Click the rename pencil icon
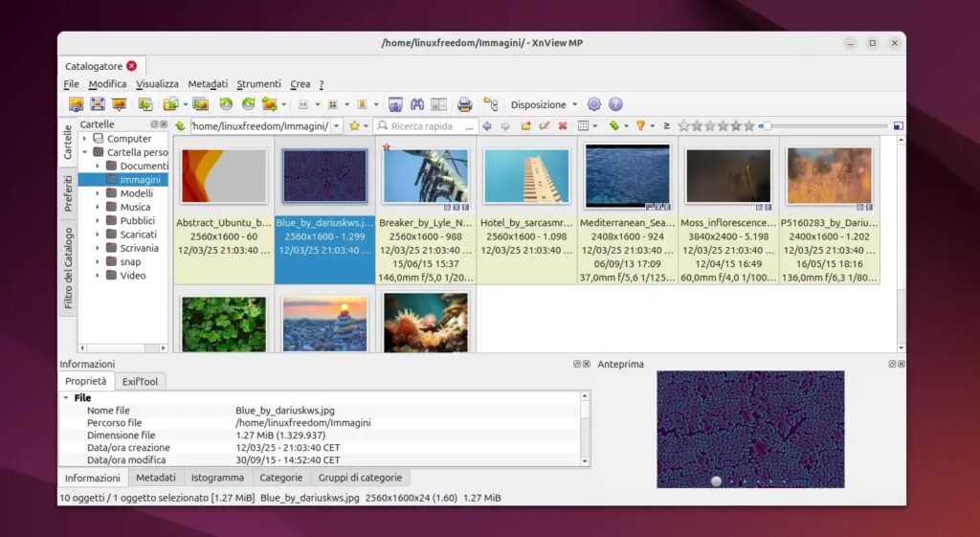Image resolution: width=980 pixels, height=537 pixels. point(545,126)
